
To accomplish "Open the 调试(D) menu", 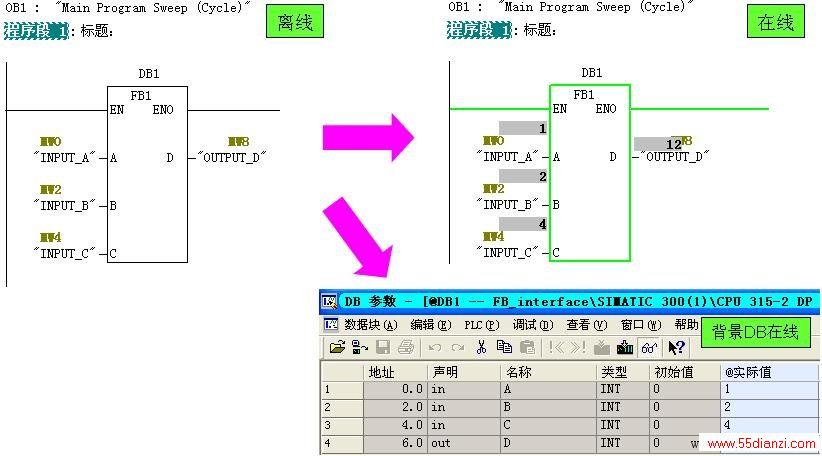I will [x=533, y=325].
